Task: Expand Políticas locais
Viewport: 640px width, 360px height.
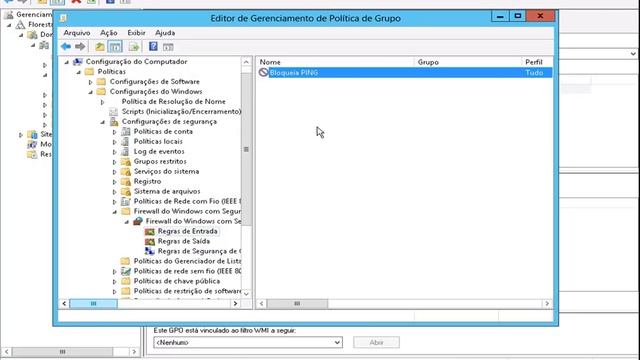Action: [x=114, y=142]
